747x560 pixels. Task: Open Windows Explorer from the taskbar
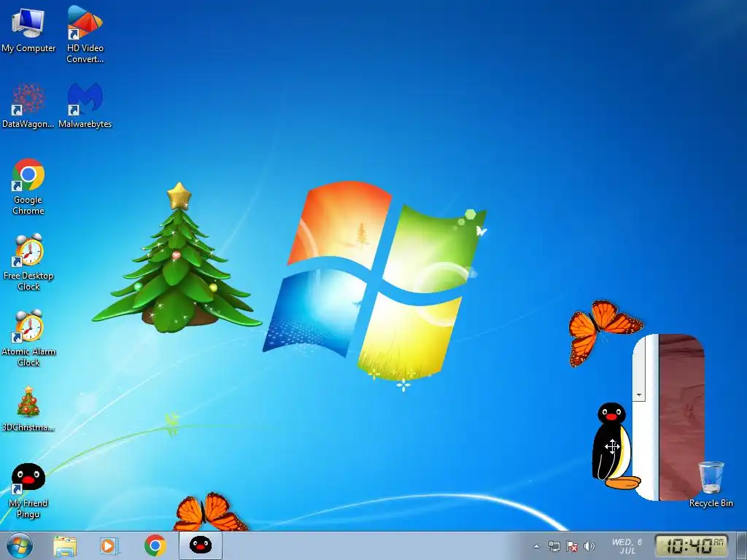pyautogui.click(x=65, y=545)
